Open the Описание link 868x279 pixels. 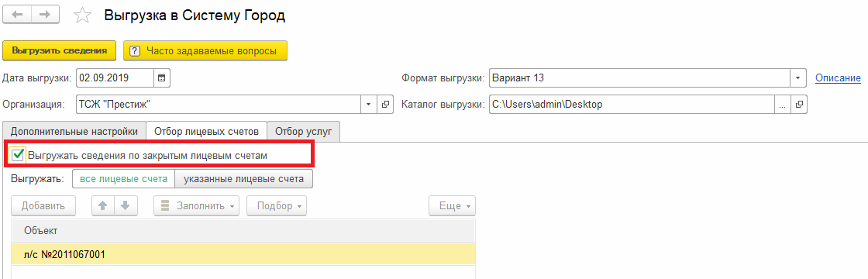click(x=838, y=78)
